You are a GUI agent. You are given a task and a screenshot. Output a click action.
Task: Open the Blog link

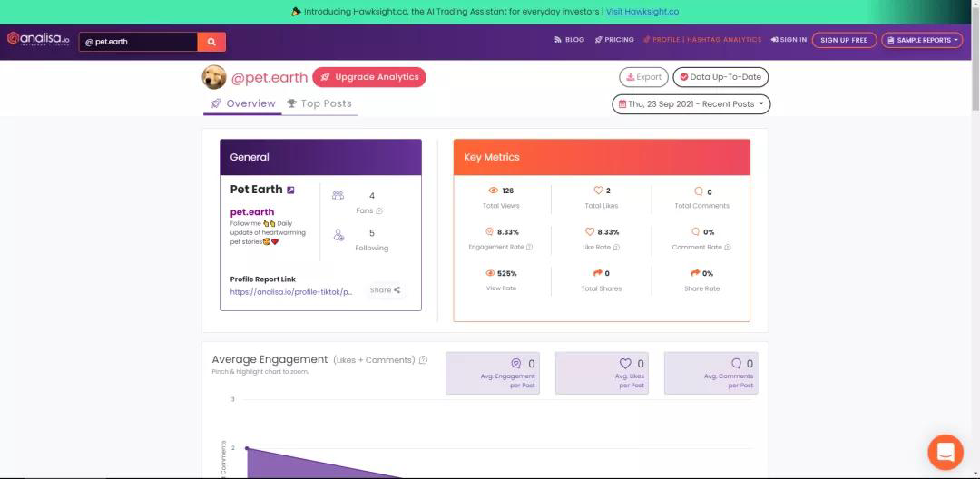(x=569, y=40)
